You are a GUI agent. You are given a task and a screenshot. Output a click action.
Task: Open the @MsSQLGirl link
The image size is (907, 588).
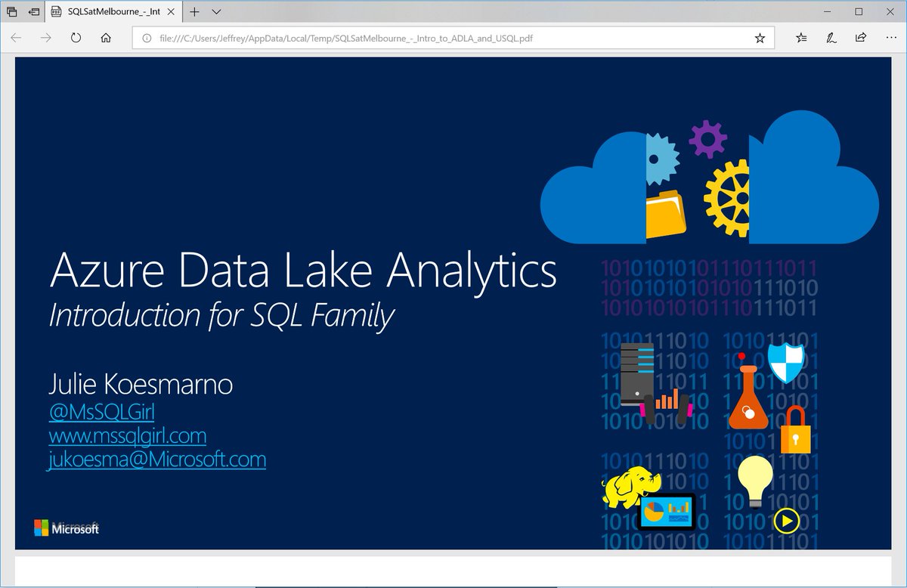102,412
